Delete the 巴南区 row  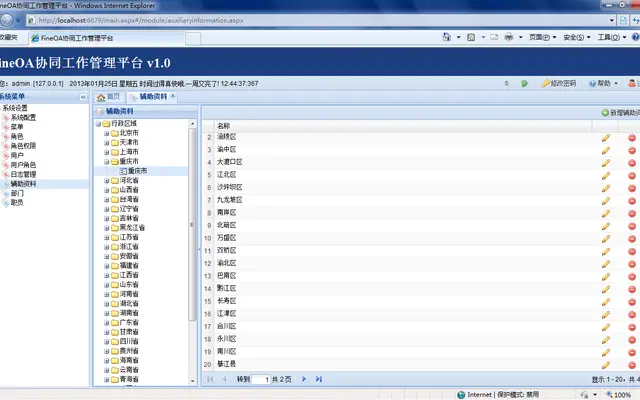[x=632, y=277]
